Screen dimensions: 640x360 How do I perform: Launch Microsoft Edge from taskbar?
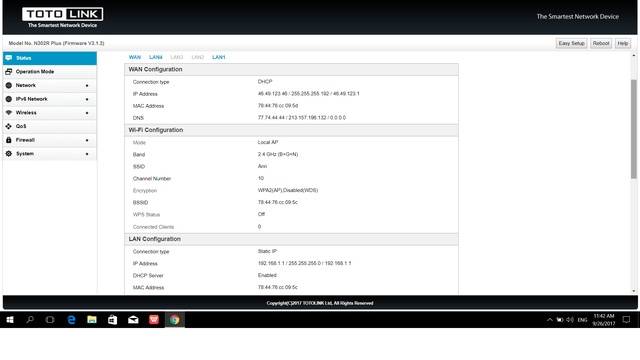point(71,320)
